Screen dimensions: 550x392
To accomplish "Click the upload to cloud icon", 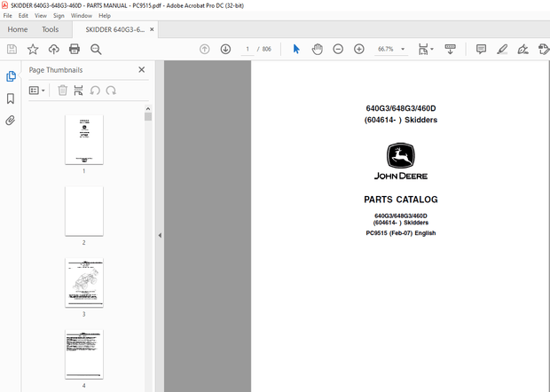I will 53,49.
